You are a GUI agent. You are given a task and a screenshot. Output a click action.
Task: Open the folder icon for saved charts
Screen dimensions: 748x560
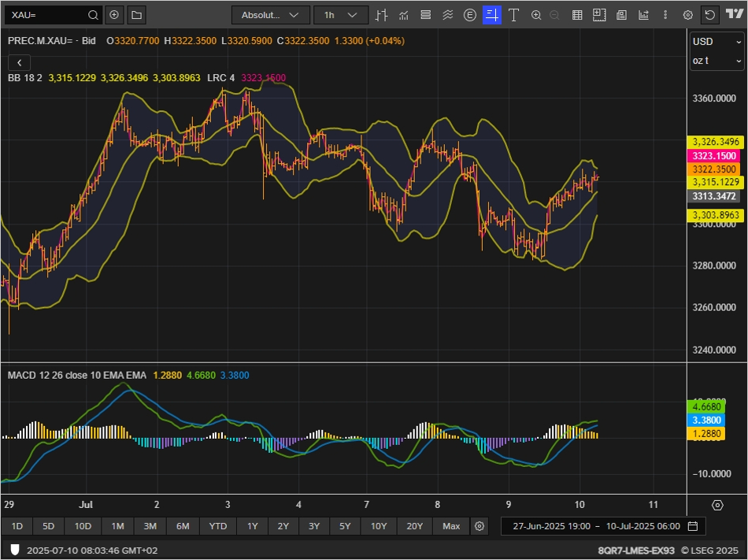(x=136, y=15)
